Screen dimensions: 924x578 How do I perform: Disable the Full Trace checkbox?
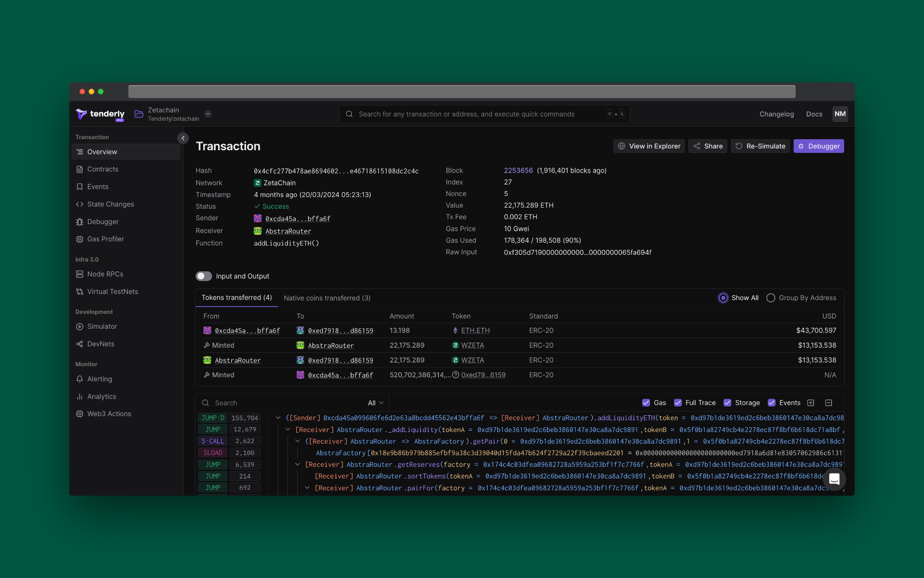pos(678,403)
